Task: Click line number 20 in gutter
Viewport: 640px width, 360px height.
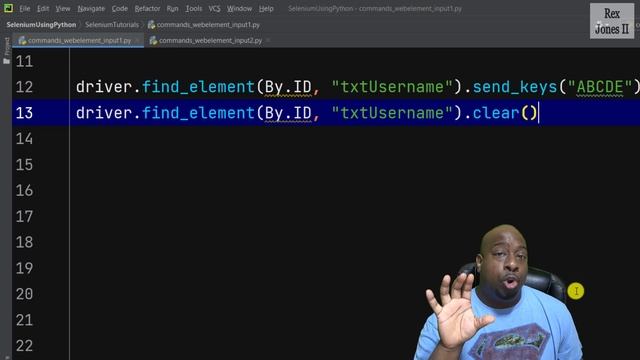Action: 24,294
